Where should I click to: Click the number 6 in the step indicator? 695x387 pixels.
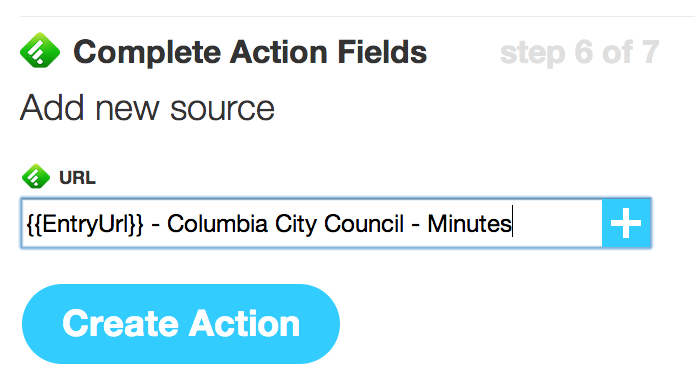pos(585,52)
